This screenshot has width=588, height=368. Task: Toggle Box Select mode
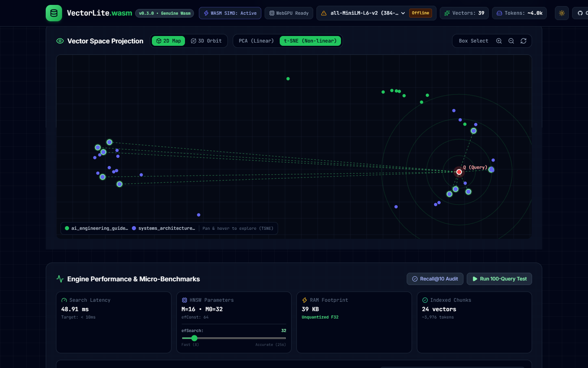pyautogui.click(x=473, y=41)
